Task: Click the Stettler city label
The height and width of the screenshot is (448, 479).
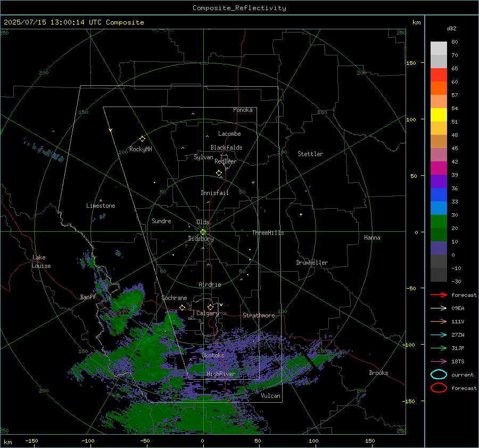Action: [310, 154]
